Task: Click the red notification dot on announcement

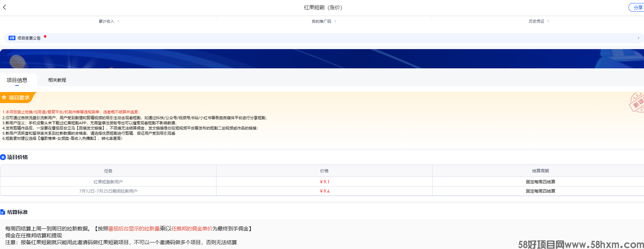Action: 45,36
